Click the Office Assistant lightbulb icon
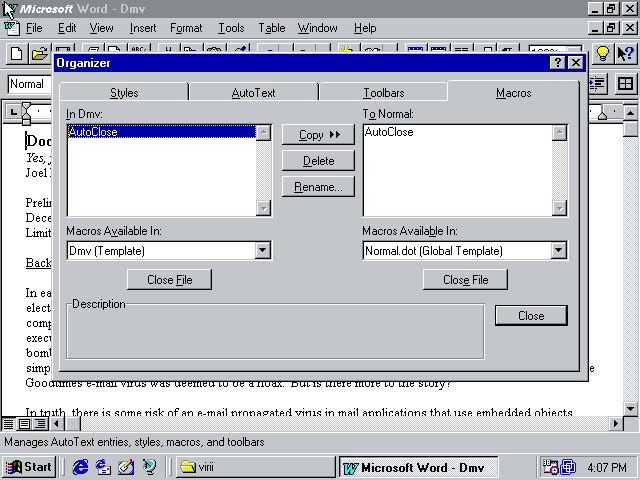Screen dimensions: 640x480 tap(603, 54)
